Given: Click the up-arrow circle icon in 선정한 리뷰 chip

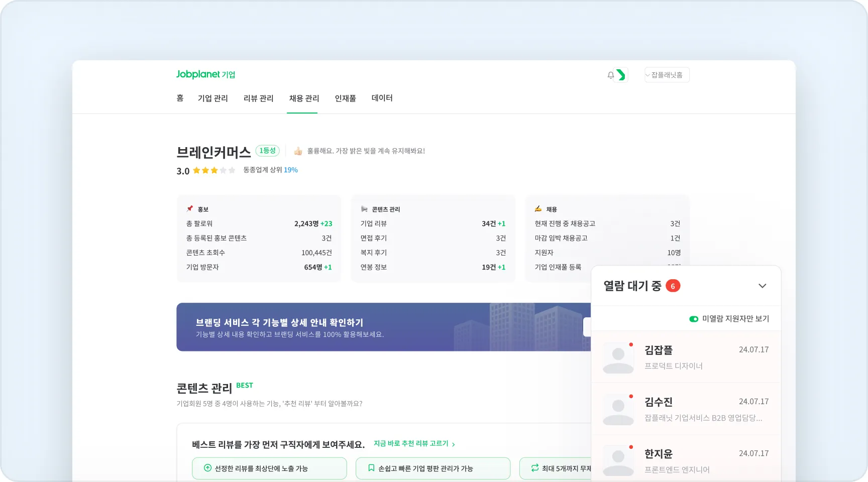Looking at the screenshot, I should (x=207, y=468).
